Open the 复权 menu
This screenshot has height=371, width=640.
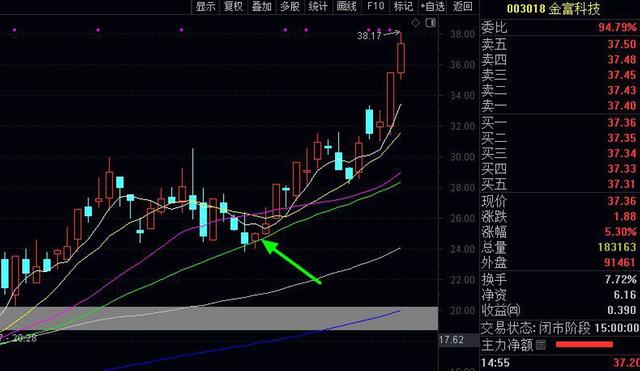233,7
